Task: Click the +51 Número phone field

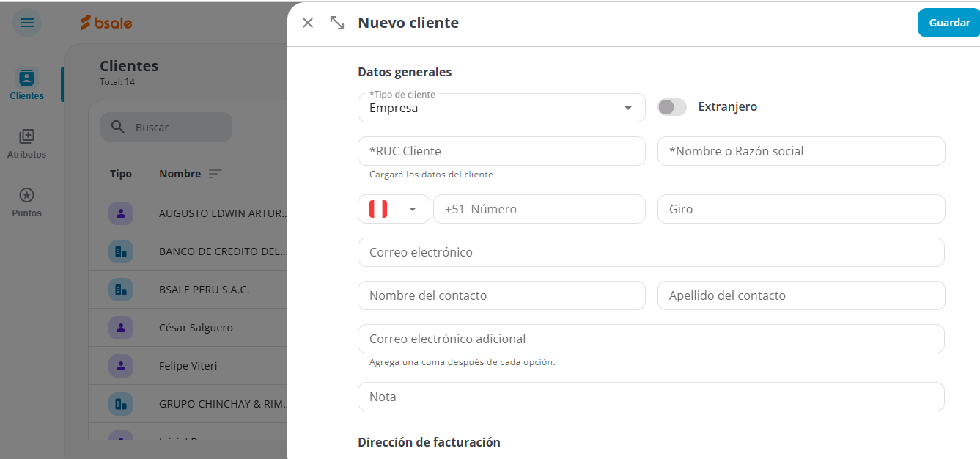Action: click(539, 209)
